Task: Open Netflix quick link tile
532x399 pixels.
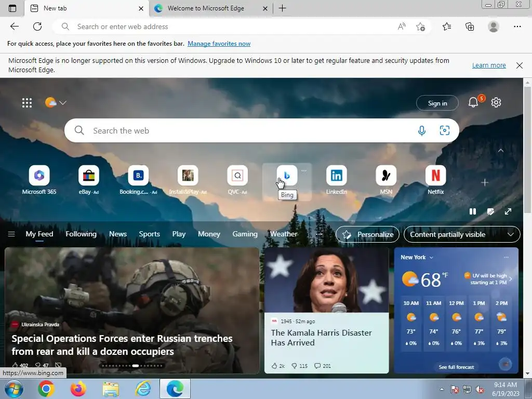Action: point(435,180)
